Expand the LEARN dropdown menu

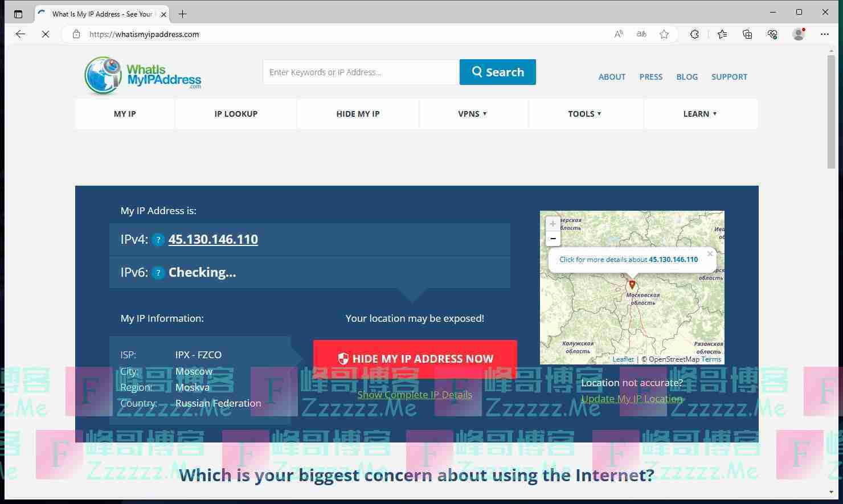699,114
